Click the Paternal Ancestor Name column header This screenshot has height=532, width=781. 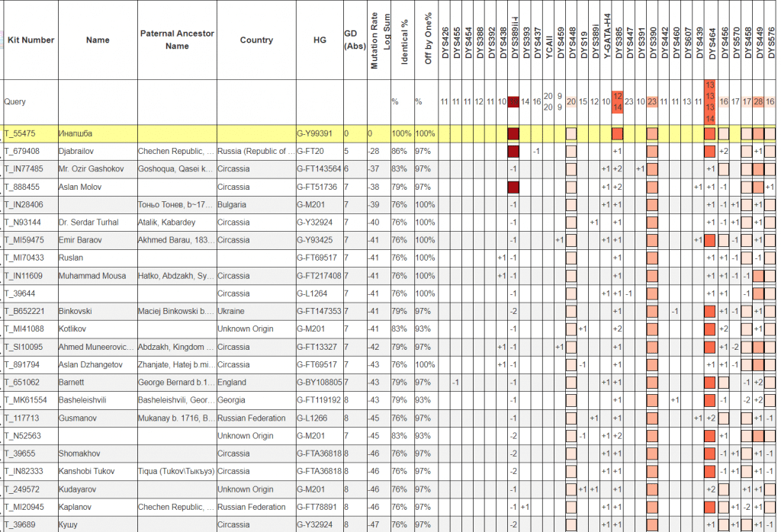coord(177,40)
